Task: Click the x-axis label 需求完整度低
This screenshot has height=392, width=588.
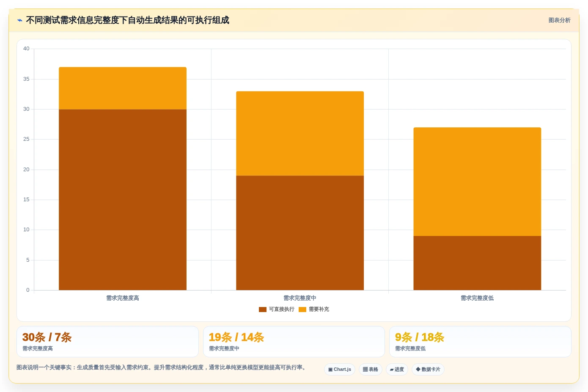Action: [477, 298]
